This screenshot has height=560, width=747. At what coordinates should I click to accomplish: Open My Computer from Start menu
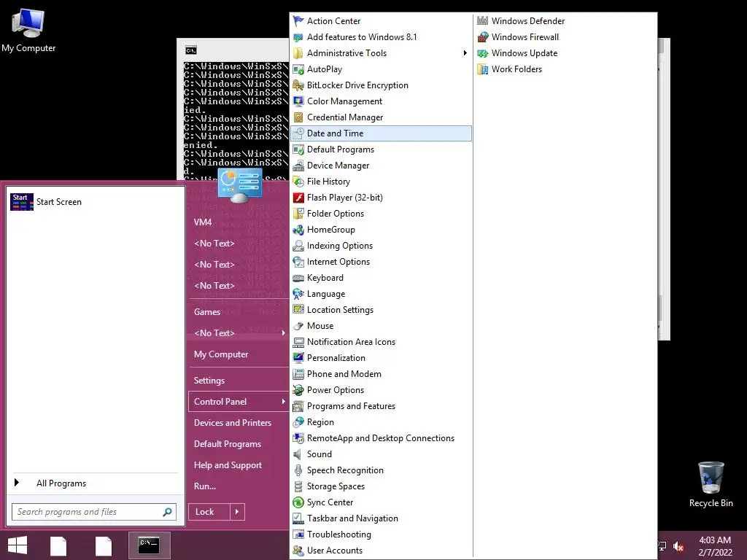click(x=221, y=354)
